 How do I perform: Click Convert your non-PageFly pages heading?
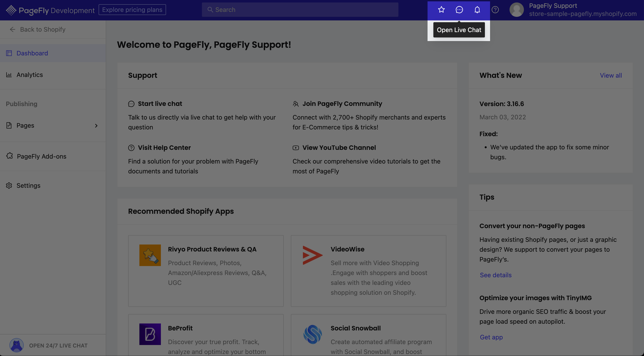[532, 226]
